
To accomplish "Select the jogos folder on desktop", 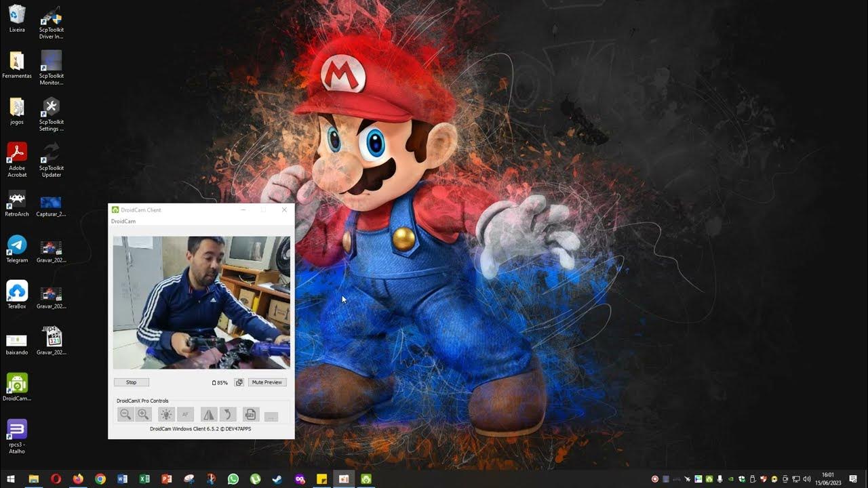I will pyautogui.click(x=17, y=111).
